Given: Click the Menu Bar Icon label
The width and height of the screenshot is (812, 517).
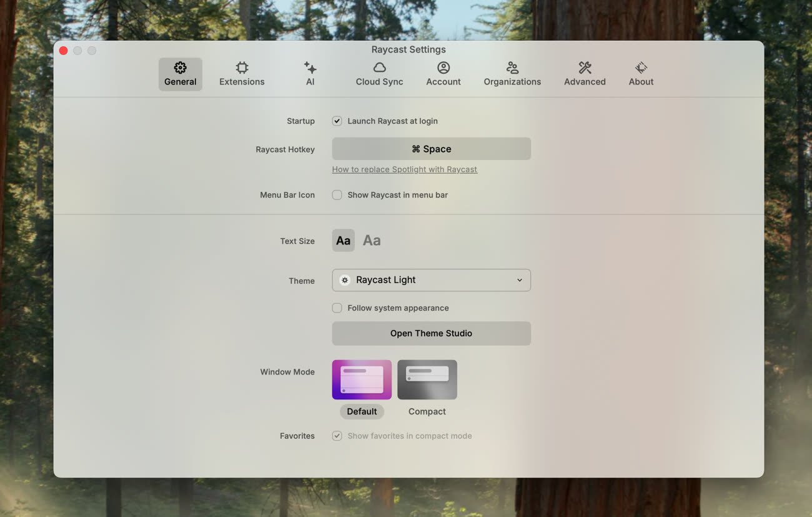Looking at the screenshot, I should coord(287,195).
